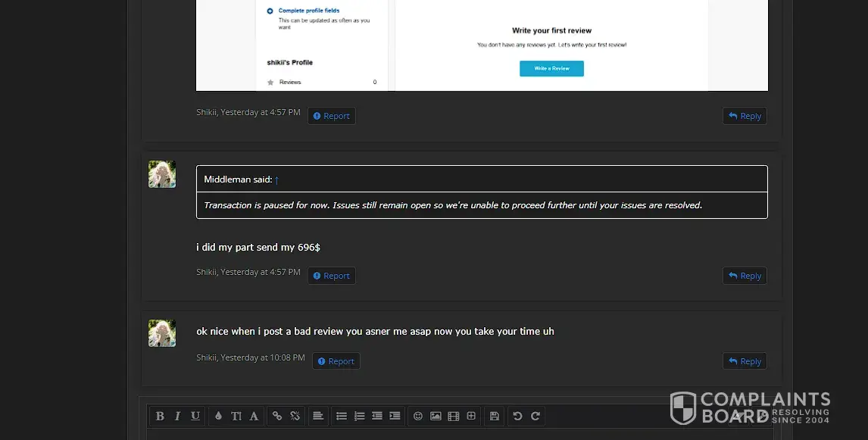Insert media using film icon
This screenshot has height=440, width=868.
(454, 416)
